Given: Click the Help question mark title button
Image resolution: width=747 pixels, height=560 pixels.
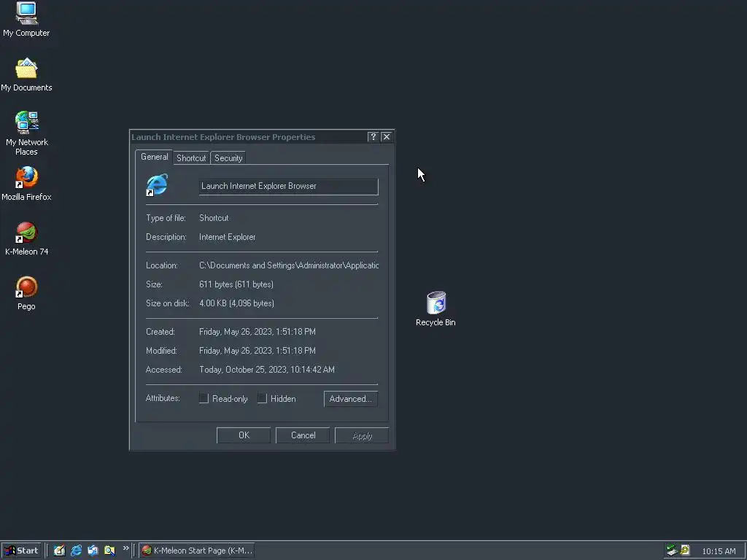Looking at the screenshot, I should [373, 136].
